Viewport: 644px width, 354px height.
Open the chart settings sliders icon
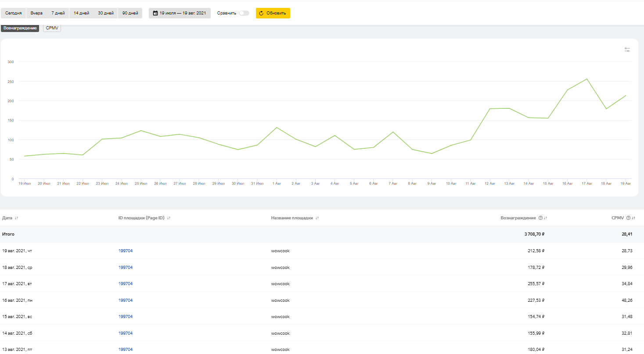tap(627, 50)
